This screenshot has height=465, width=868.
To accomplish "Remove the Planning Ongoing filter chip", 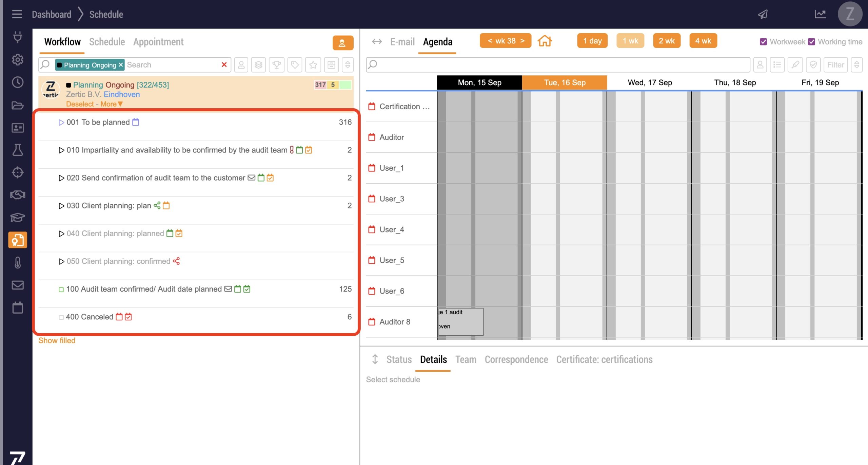I will click(x=121, y=64).
